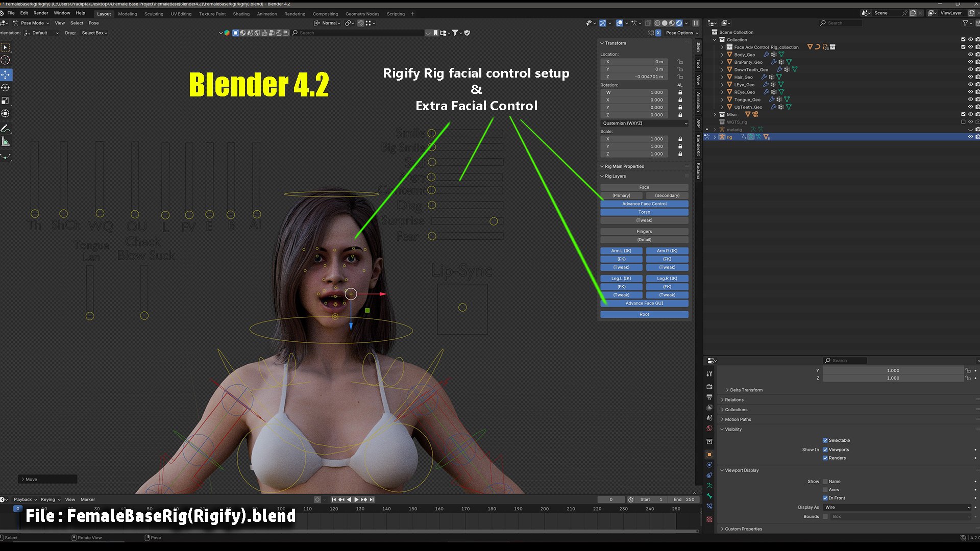Open the Armature data properties tab

pyautogui.click(x=709, y=485)
